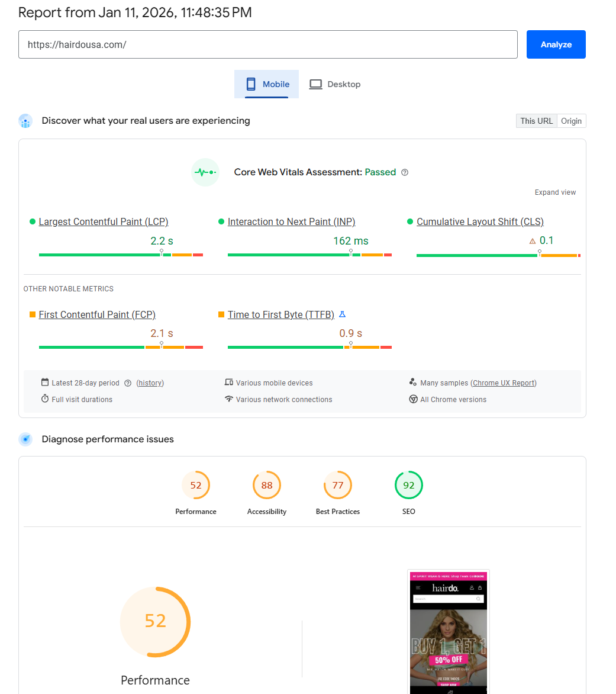Click the TTFB value 0.9 s
Image resolution: width=616 pixels, height=694 pixels.
pos(351,333)
